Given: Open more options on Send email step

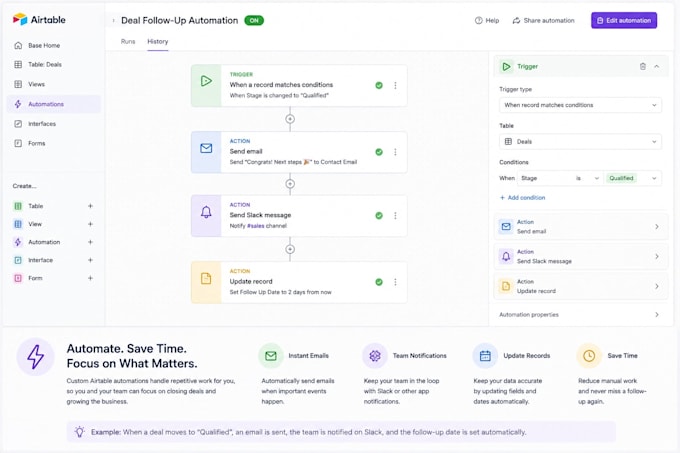Looking at the screenshot, I should [x=395, y=152].
